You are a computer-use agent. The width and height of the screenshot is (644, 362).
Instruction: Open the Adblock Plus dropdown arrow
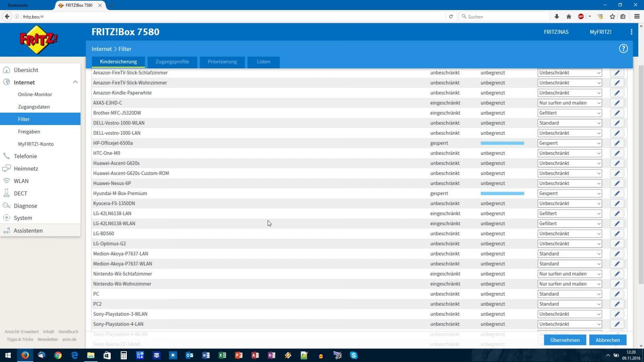tap(590, 16)
